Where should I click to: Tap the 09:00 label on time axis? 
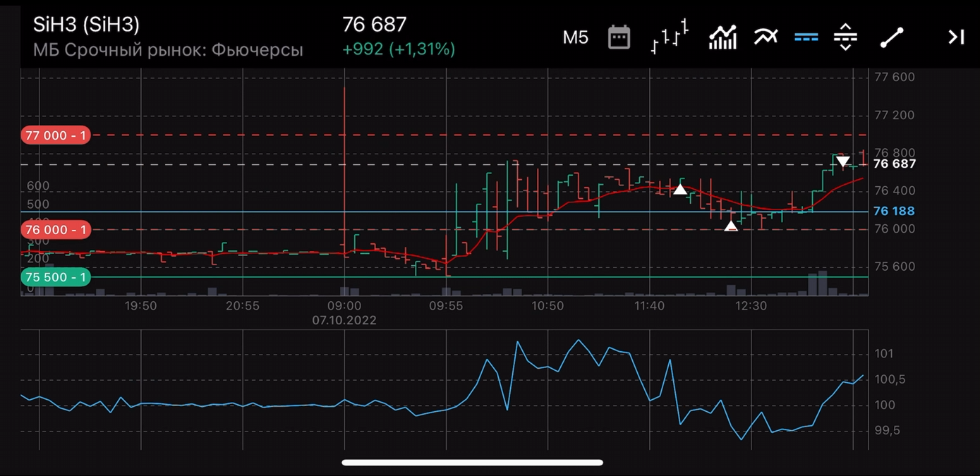click(344, 306)
